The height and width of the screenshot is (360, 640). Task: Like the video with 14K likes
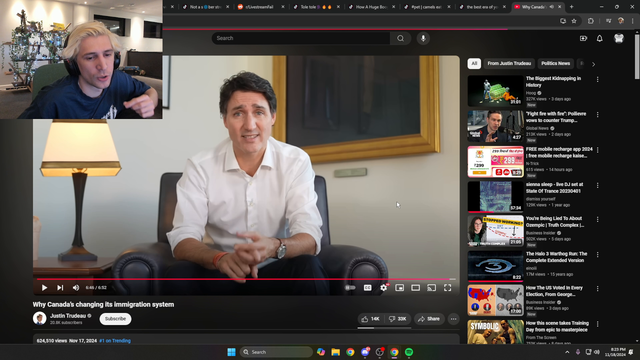pos(371,319)
